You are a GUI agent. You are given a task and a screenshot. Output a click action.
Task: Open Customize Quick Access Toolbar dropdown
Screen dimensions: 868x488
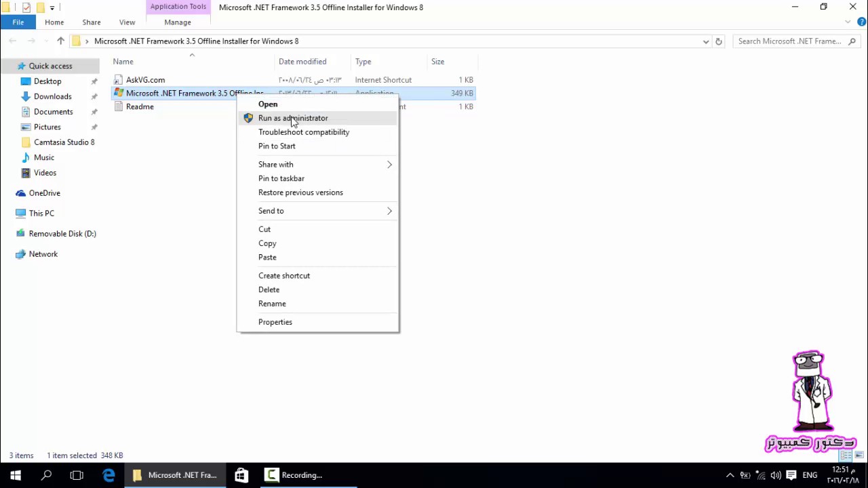coord(52,7)
